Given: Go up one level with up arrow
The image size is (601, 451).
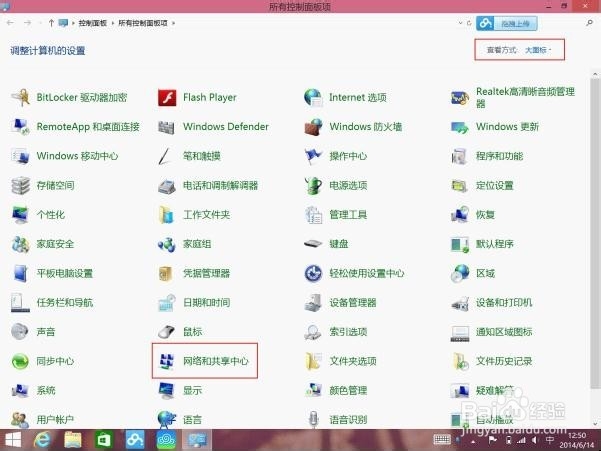Looking at the screenshot, I should 51,23.
